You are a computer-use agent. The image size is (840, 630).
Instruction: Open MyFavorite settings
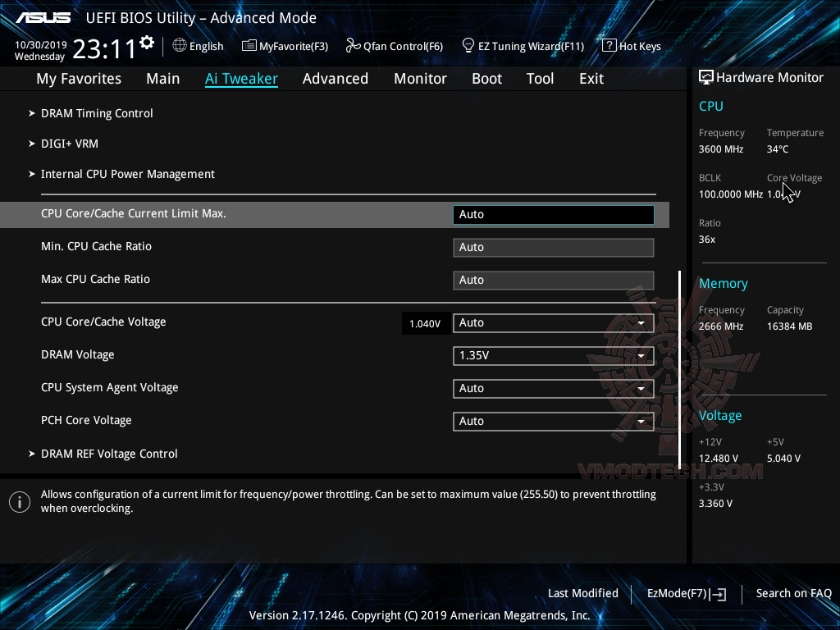pyautogui.click(x=285, y=46)
